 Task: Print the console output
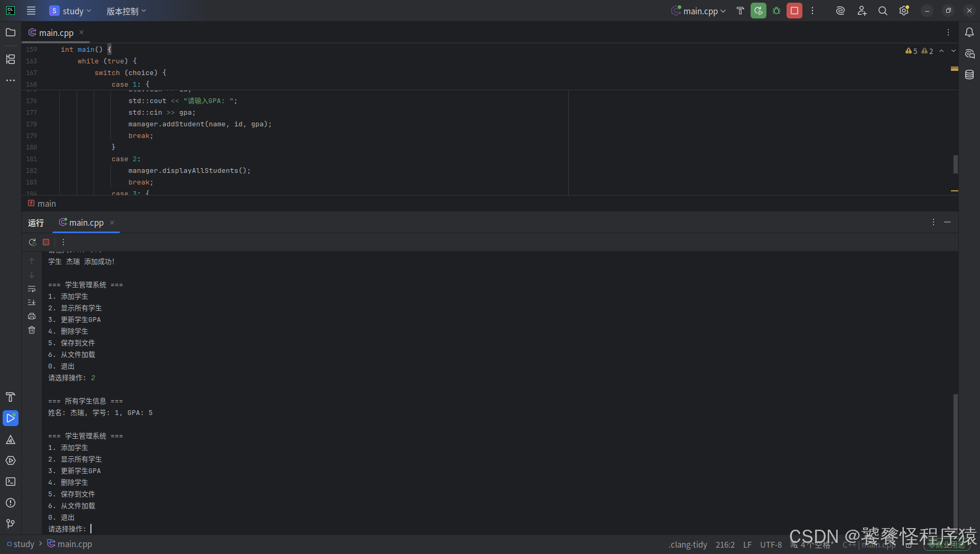pos(32,316)
